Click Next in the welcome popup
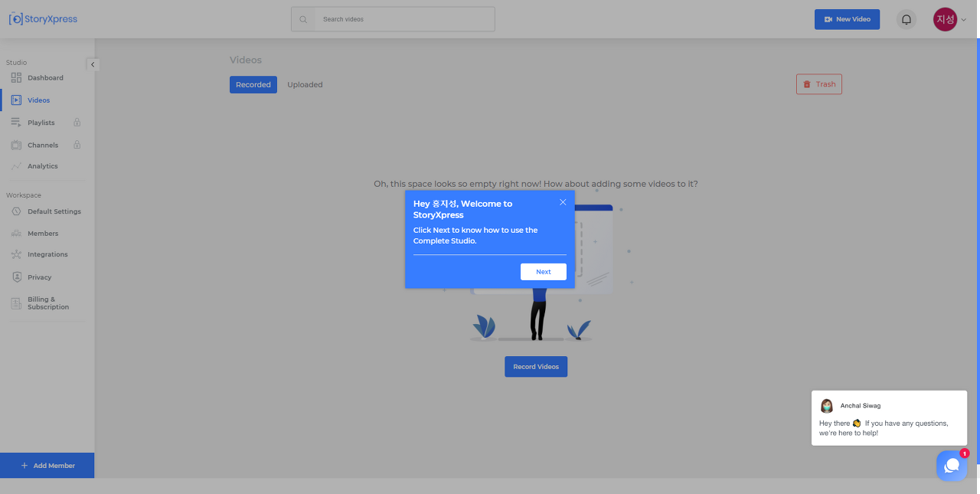 coord(544,272)
